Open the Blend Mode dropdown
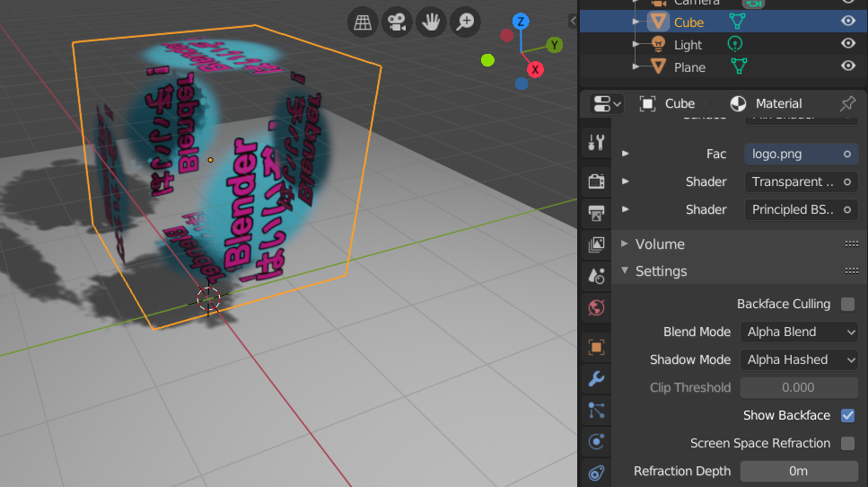868x487 pixels. 800,332
